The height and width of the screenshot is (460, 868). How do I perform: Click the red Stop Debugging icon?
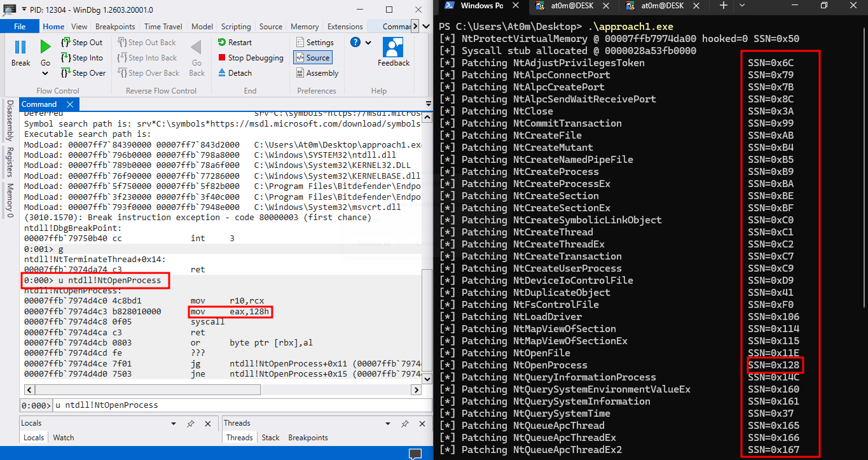(221, 57)
